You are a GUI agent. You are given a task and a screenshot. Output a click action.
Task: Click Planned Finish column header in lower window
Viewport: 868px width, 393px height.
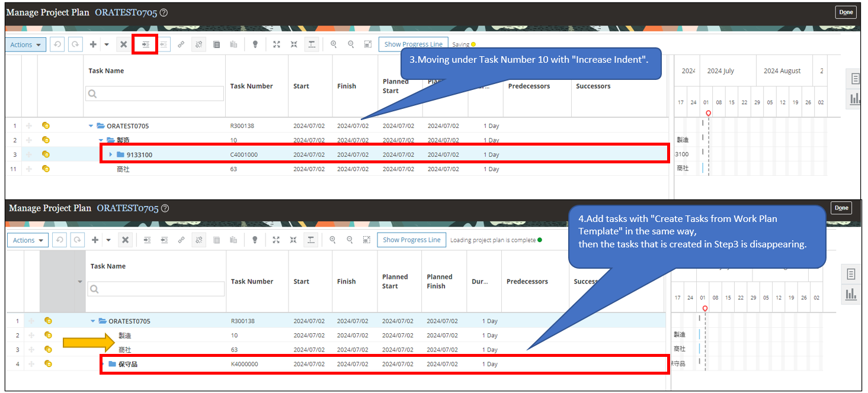pos(440,281)
